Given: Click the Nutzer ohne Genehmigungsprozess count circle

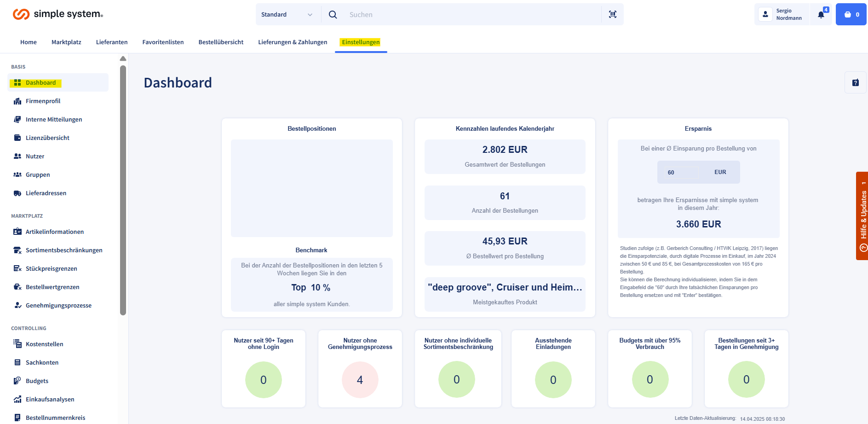Looking at the screenshot, I should (360, 380).
